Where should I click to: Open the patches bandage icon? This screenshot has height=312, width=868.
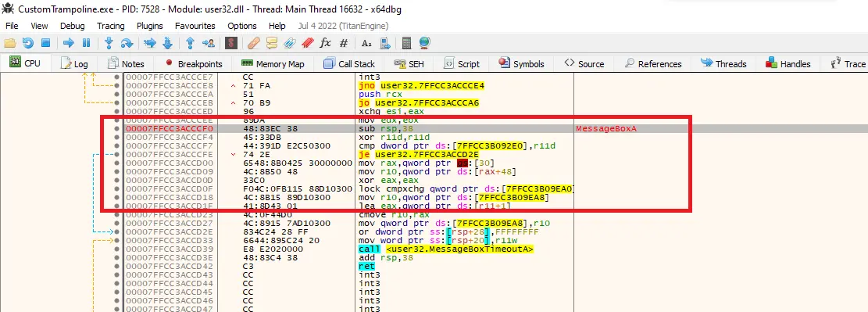[x=254, y=43]
